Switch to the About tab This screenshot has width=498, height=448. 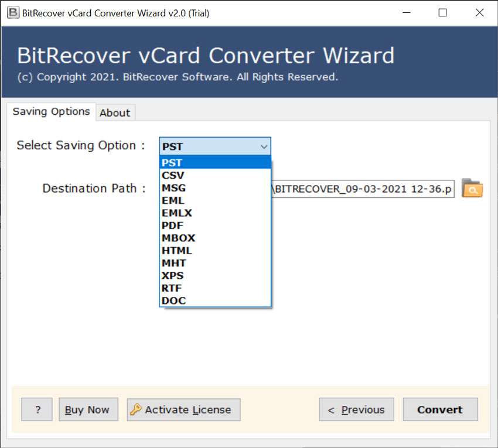115,112
